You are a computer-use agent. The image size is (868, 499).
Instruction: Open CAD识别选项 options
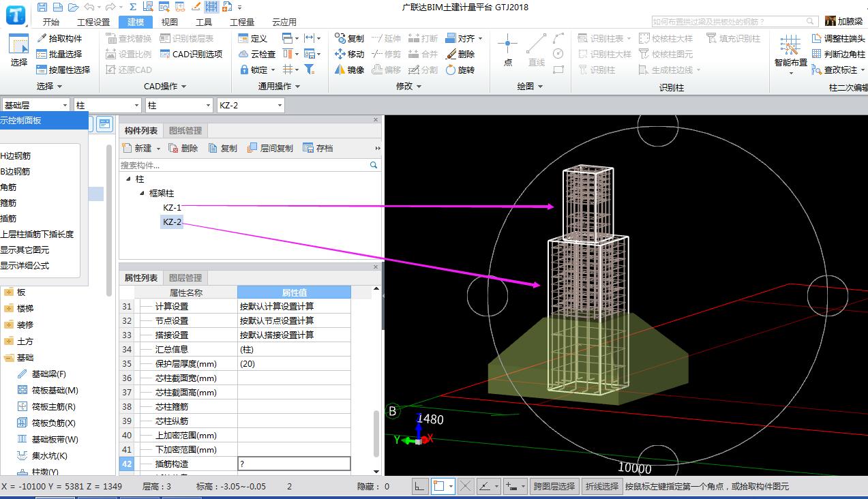[x=192, y=54]
